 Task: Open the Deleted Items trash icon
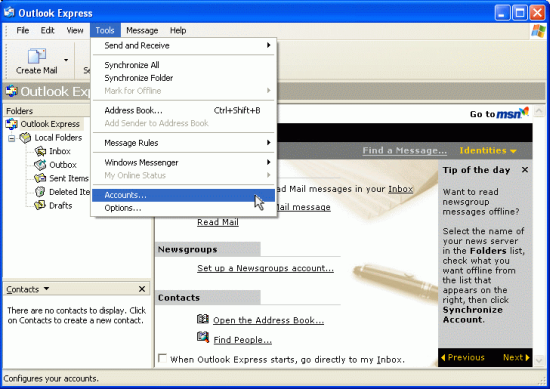point(40,192)
